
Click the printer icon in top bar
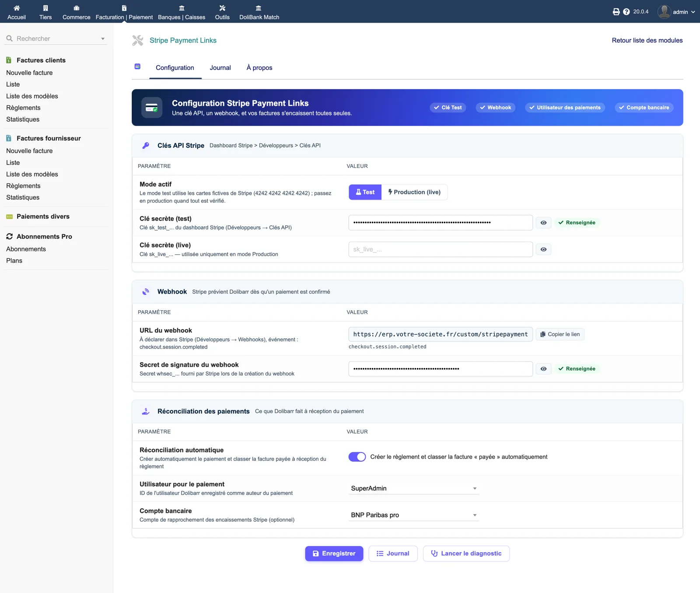[616, 12]
